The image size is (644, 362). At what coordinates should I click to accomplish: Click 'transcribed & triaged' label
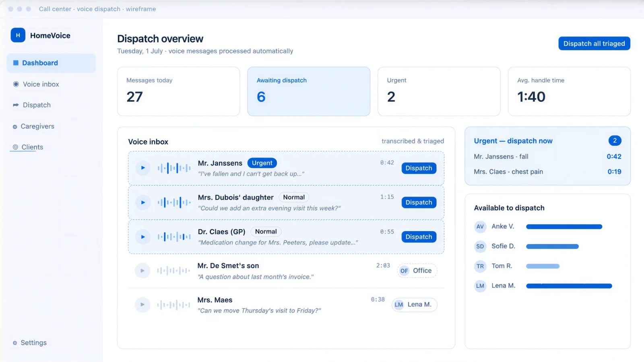(413, 141)
